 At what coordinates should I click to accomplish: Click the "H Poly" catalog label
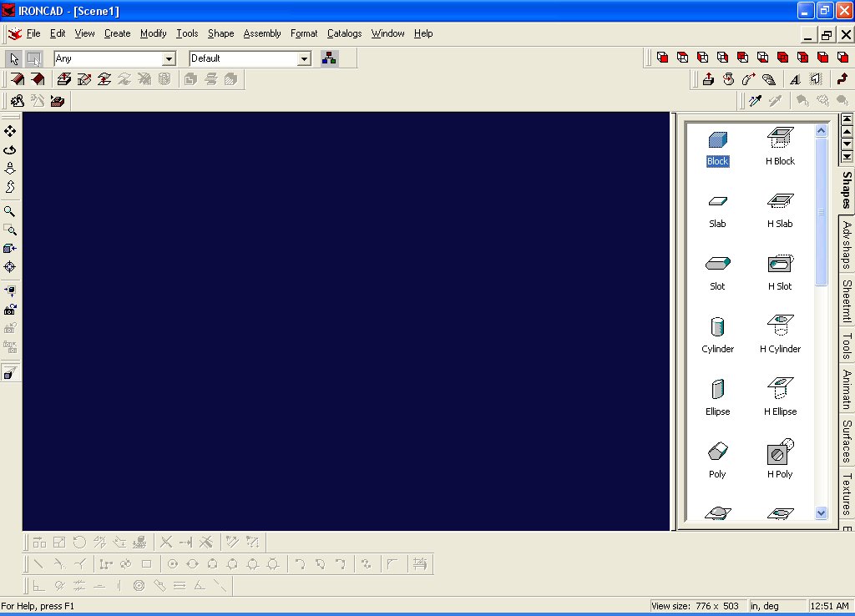point(781,474)
